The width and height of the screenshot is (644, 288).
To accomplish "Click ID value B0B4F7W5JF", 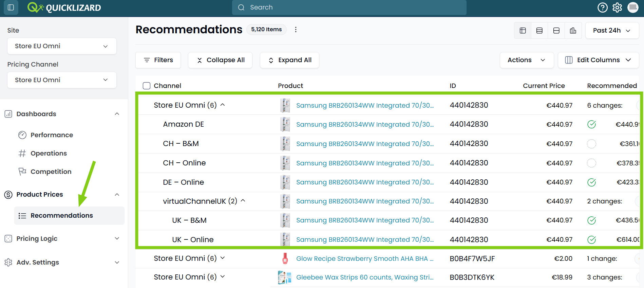I will click(x=472, y=259).
